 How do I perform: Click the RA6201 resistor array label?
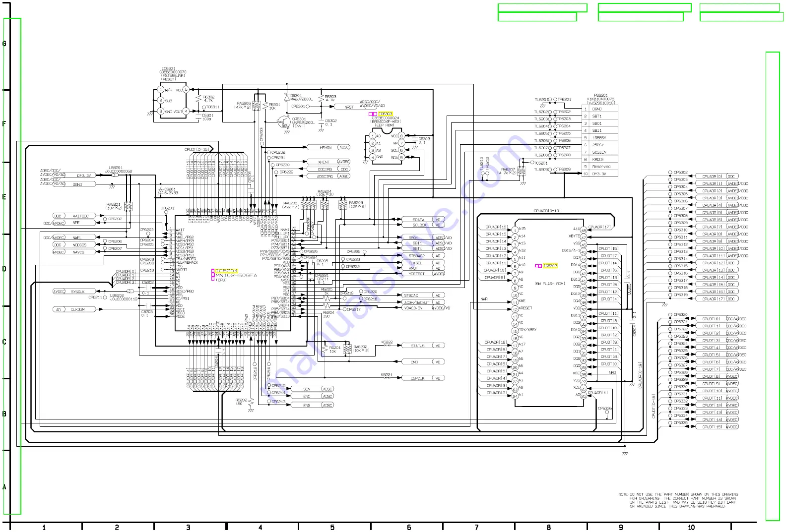click(x=113, y=204)
